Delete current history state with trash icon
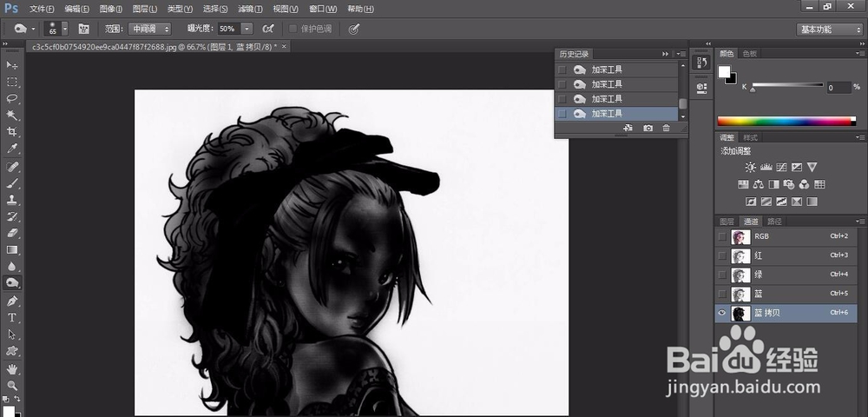This screenshot has height=417, width=868. [x=666, y=128]
